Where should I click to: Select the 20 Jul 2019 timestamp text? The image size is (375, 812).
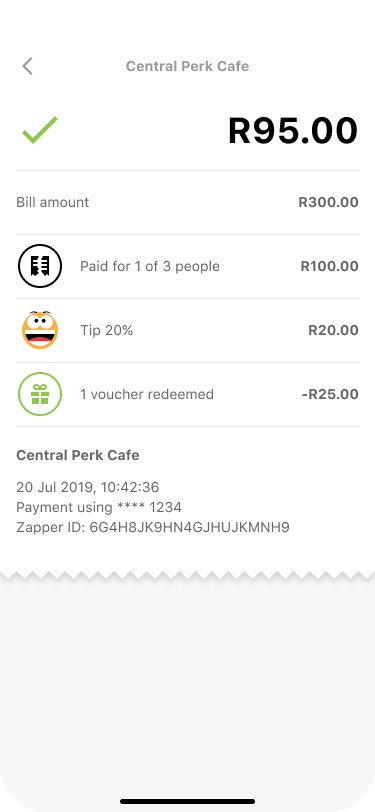click(x=88, y=487)
